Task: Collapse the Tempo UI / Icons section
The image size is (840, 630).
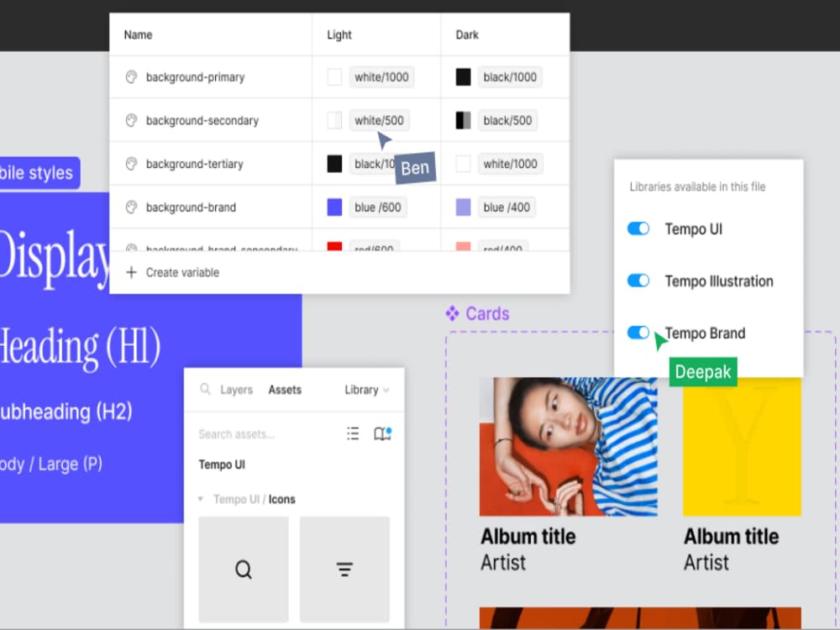Action: [x=201, y=499]
